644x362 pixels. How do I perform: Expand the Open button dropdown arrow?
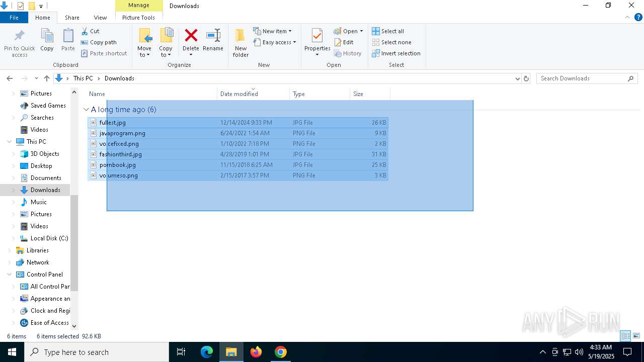point(361,31)
